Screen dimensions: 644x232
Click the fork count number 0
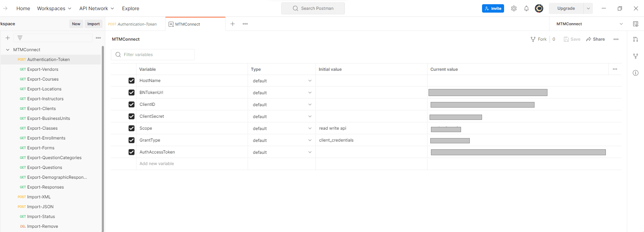click(x=554, y=39)
